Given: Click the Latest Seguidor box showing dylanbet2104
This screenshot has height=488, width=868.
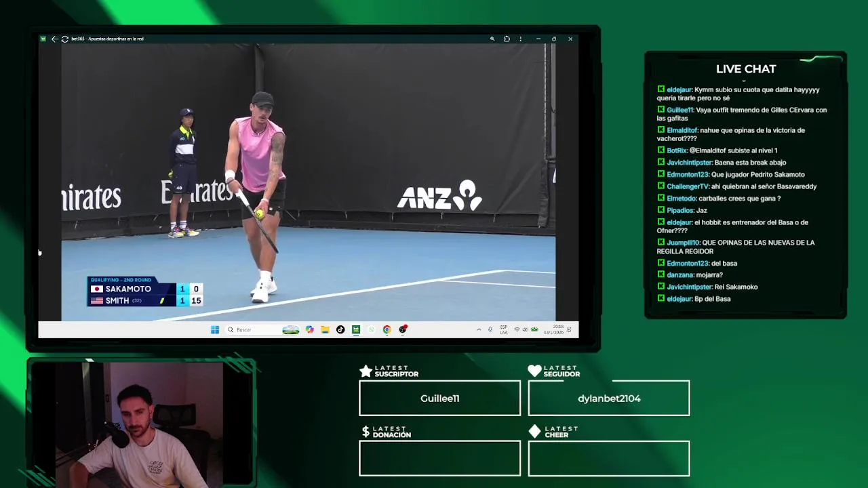Looking at the screenshot, I should click(609, 398).
